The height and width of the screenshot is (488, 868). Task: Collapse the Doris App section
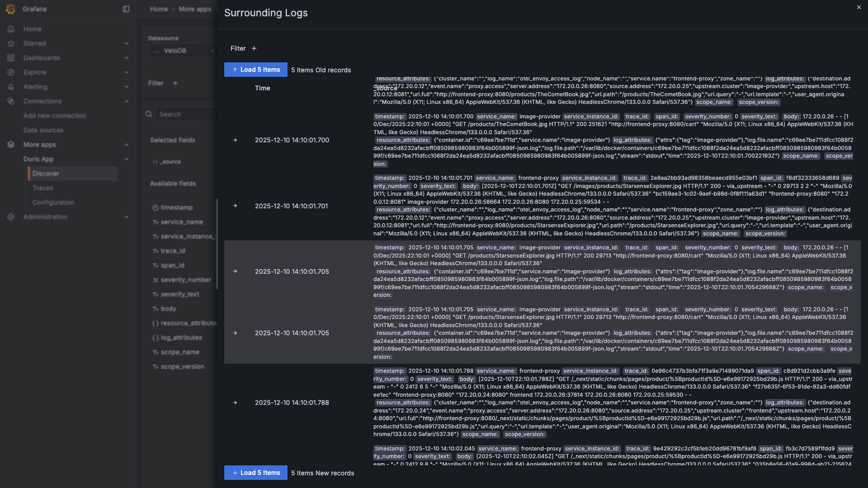click(126, 159)
